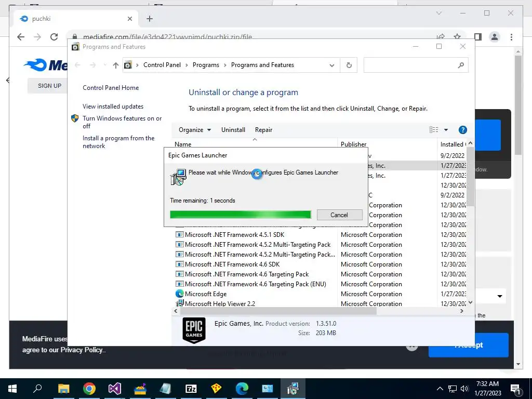Change the list view layout icon
This screenshot has width=532, height=399.
[434, 130]
